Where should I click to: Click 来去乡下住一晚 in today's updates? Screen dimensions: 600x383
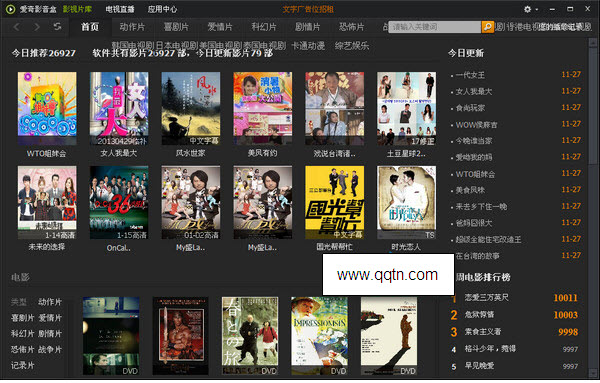pos(481,207)
